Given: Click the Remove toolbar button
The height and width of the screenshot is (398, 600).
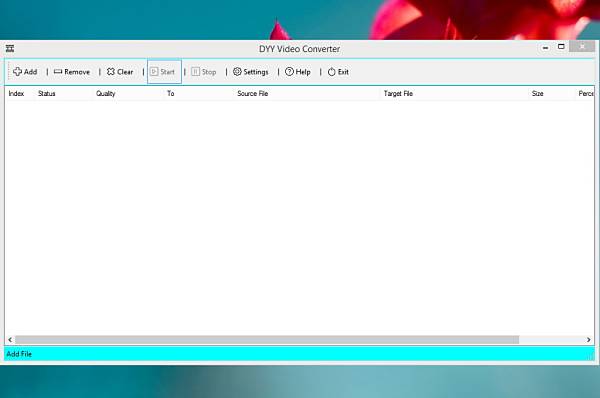Looking at the screenshot, I should click(72, 72).
